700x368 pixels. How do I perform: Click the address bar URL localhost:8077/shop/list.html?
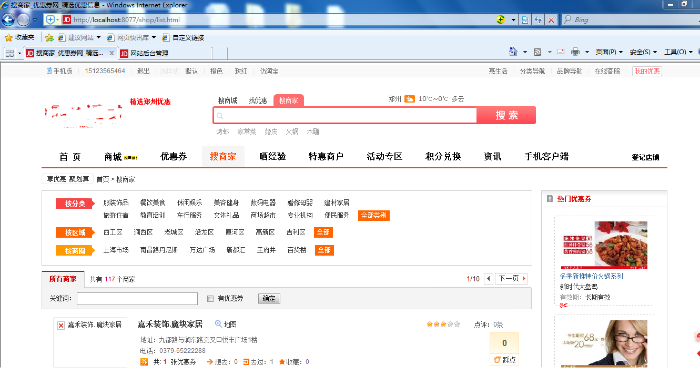click(x=126, y=20)
